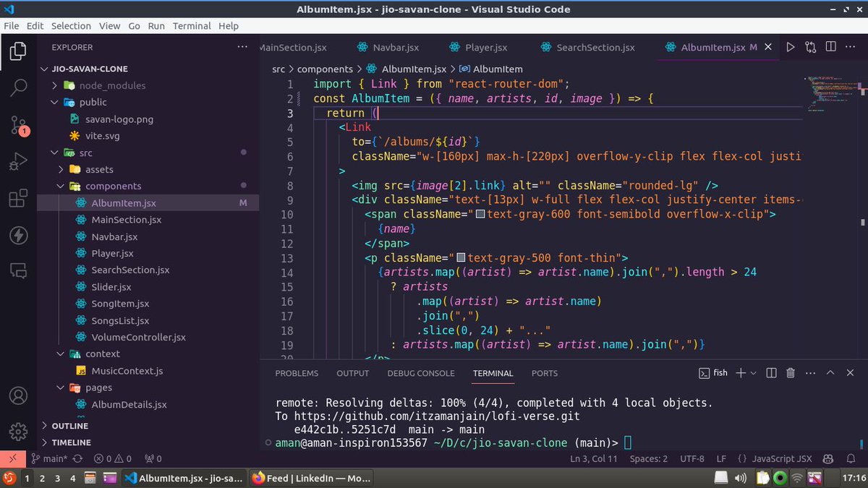This screenshot has width=868, height=488.
Task: Open the chat bubble view in activity bar
Action: pyautogui.click(x=18, y=272)
